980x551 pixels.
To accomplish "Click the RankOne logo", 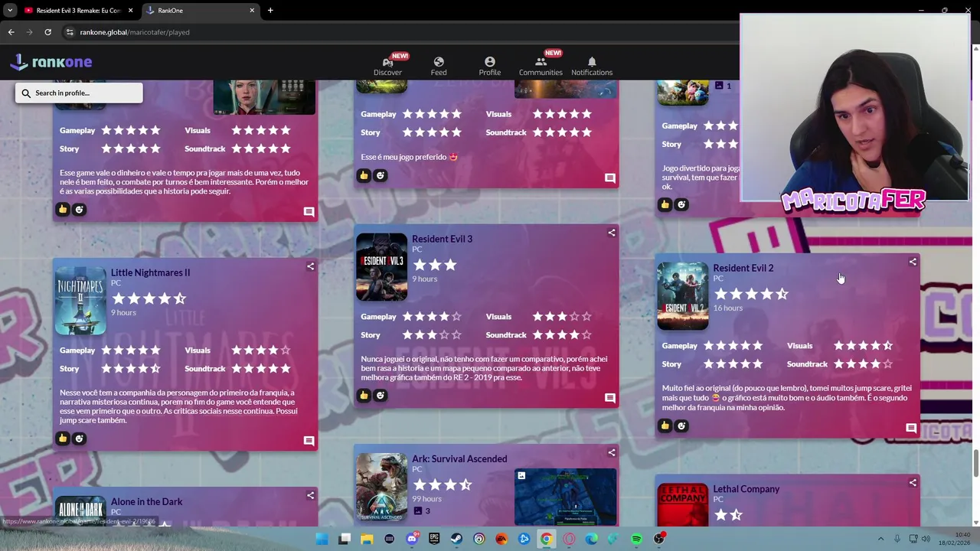I will coord(51,62).
